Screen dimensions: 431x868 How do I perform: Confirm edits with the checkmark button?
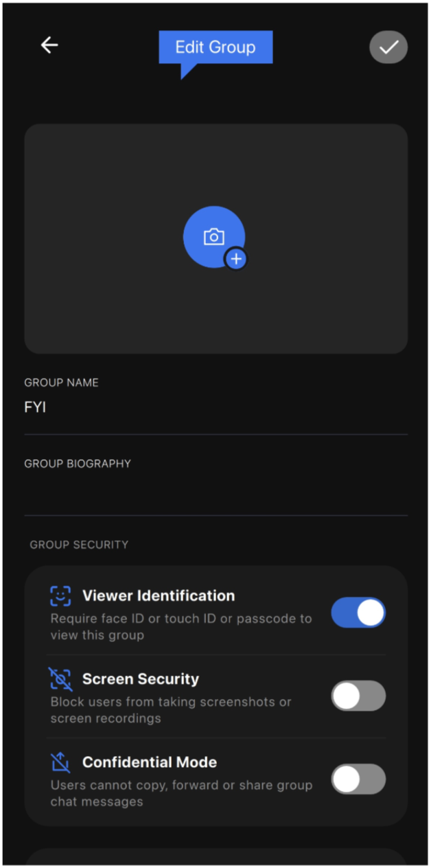388,47
